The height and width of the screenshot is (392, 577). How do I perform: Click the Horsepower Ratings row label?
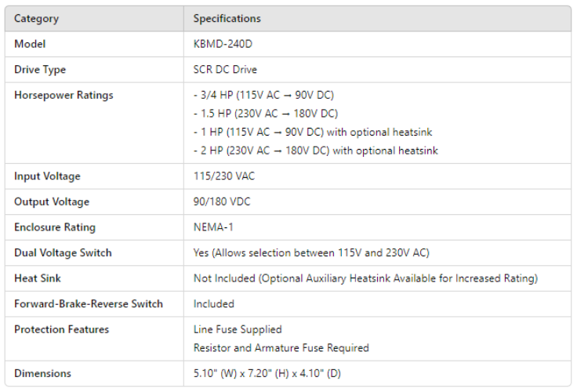tap(64, 95)
